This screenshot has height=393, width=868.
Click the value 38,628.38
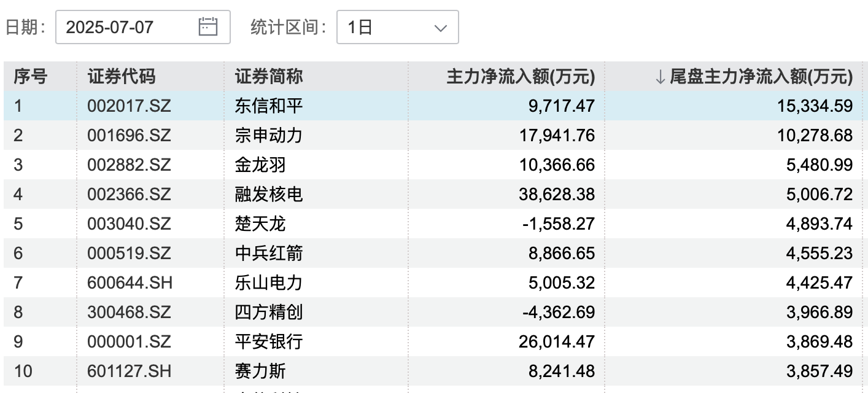(557, 195)
